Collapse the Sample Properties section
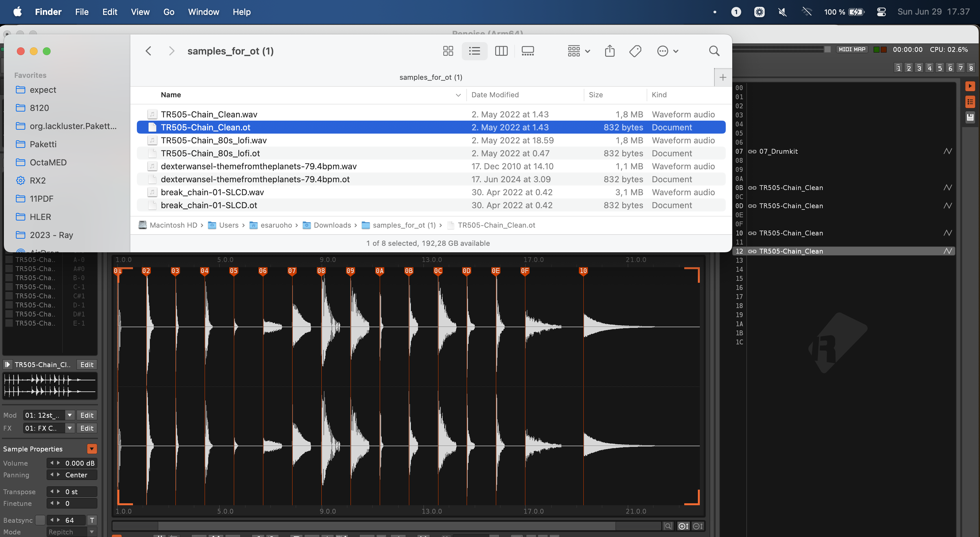This screenshot has width=980, height=537. 92,449
